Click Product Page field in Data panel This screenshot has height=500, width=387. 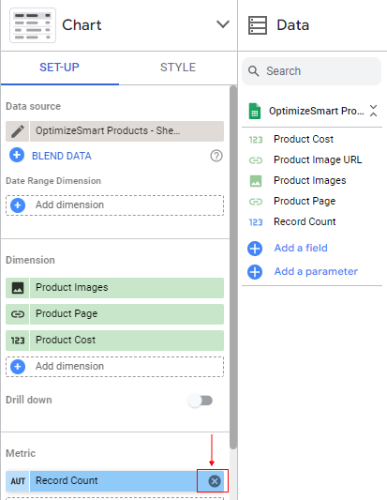pyautogui.click(x=304, y=201)
